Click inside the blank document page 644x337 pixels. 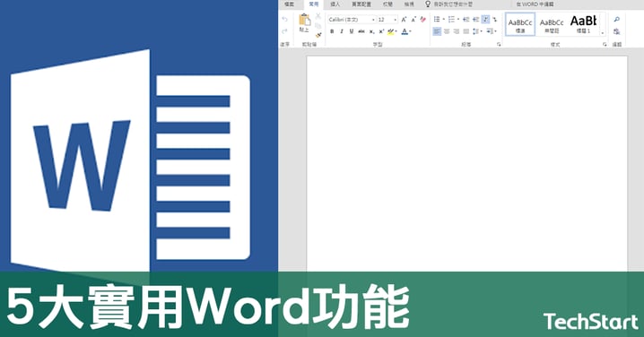pos(466,163)
